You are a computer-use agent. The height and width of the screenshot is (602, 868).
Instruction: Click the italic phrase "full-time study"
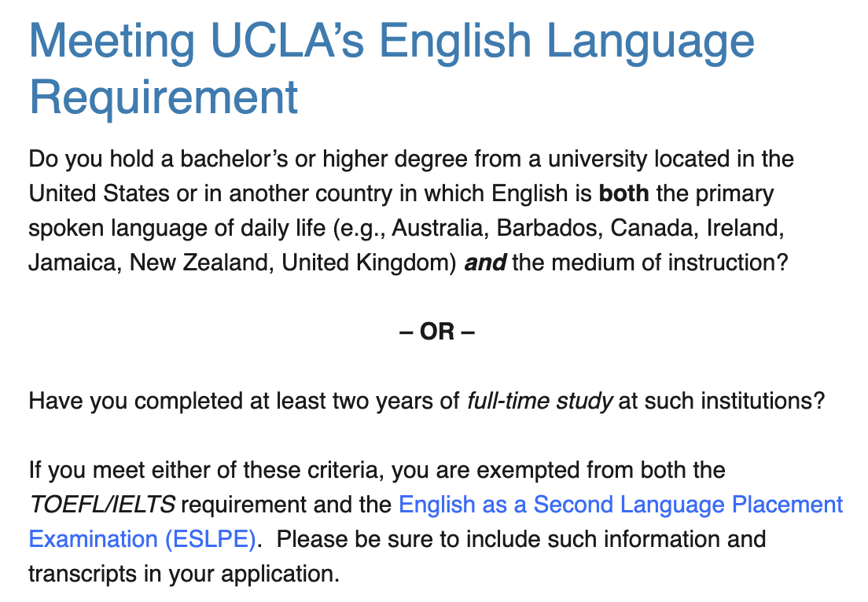coord(539,402)
